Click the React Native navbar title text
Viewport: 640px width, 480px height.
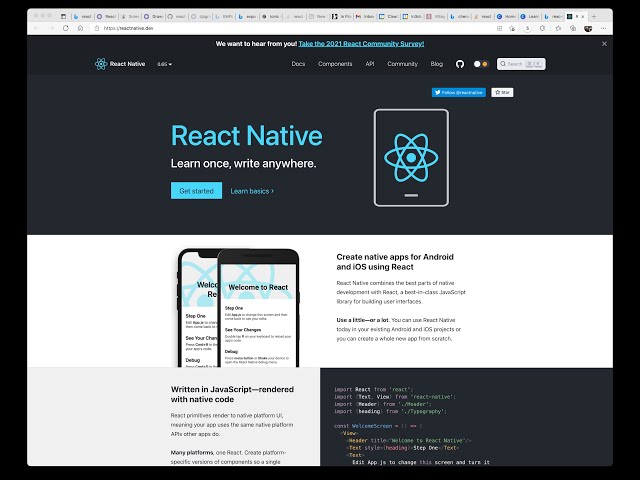coord(127,64)
